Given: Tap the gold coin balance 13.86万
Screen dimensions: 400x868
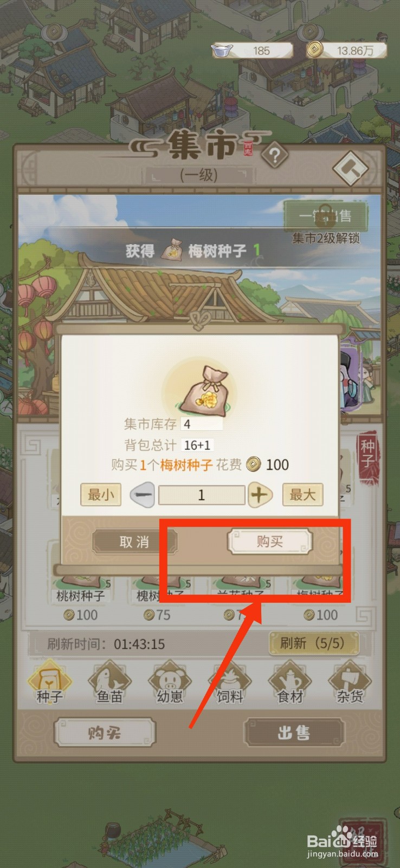Looking at the screenshot, I should tap(347, 50).
